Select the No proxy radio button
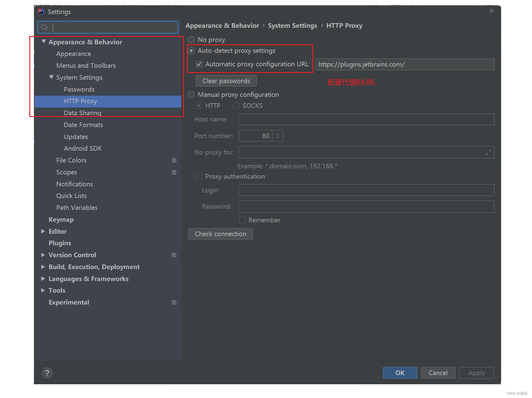This screenshot has width=532, height=398. 191,40
